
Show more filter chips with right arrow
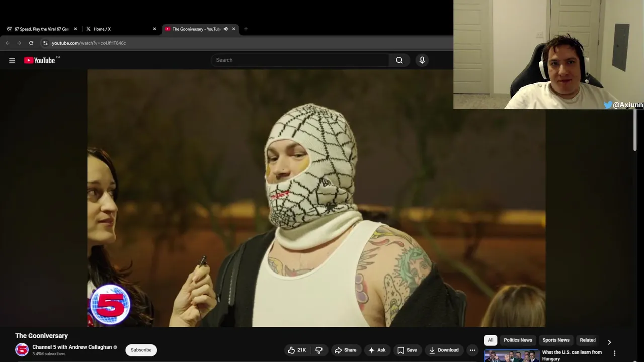pos(609,342)
